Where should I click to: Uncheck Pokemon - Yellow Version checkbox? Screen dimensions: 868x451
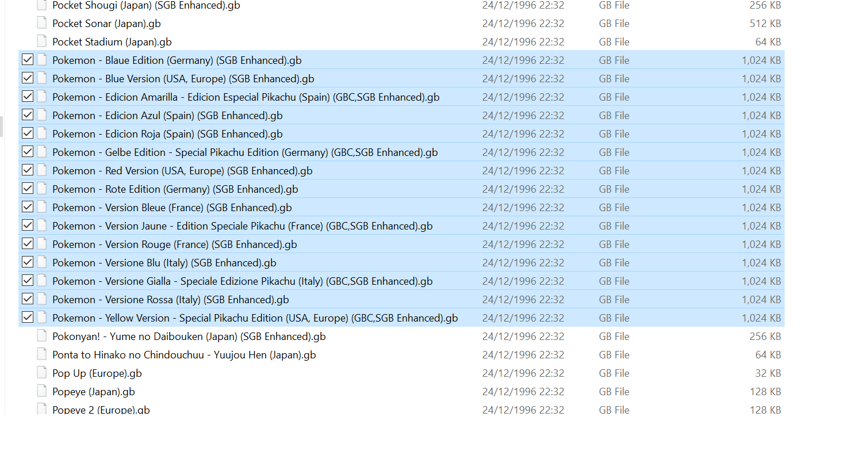click(27, 317)
